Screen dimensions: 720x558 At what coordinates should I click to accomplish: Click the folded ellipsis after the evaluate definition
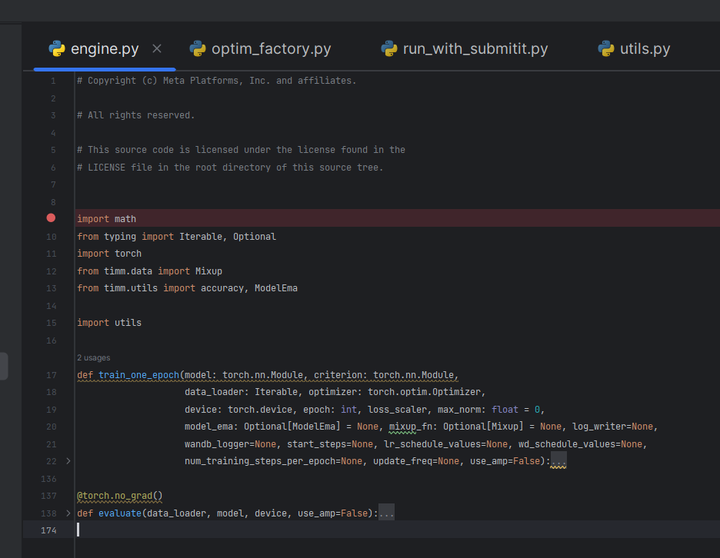coord(386,513)
